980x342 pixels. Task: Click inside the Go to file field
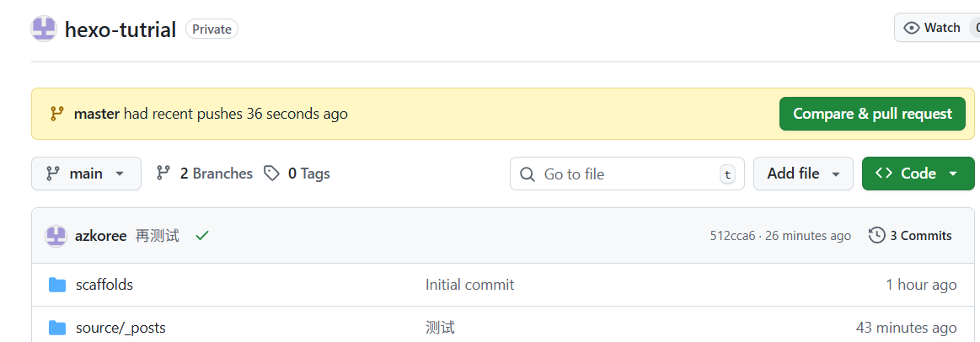(x=628, y=174)
